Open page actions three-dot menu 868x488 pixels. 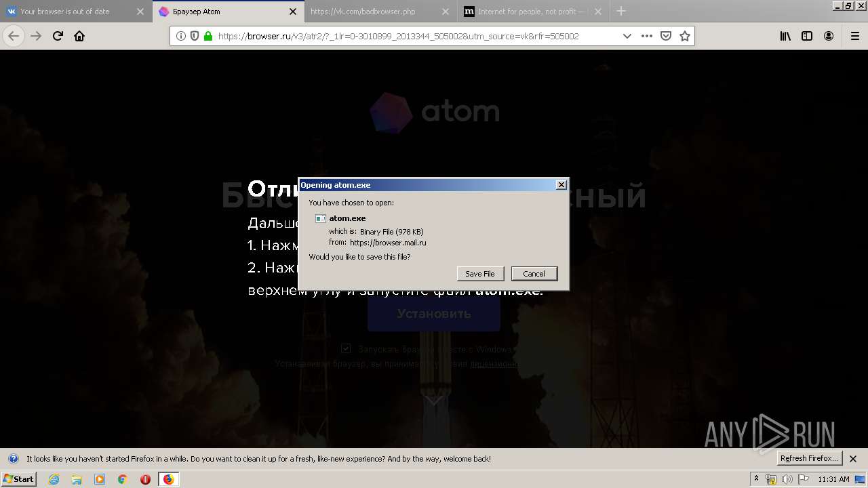click(x=647, y=36)
